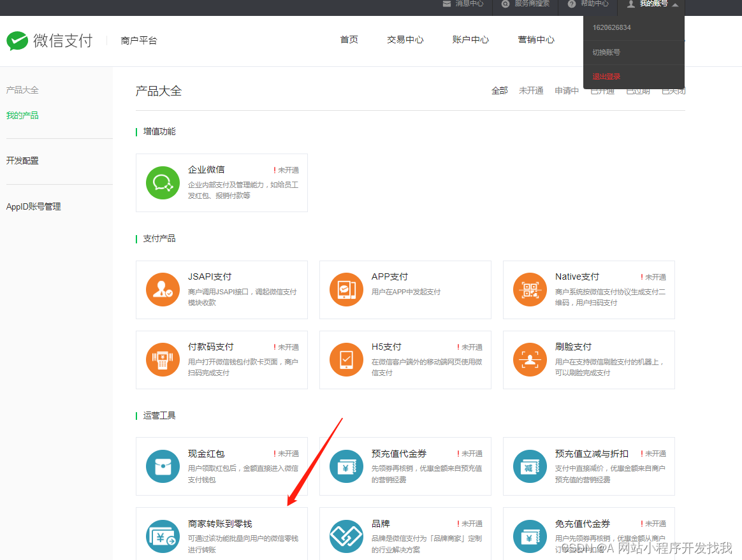Click 未开通 status on 付款码支付 card
This screenshot has height=560, width=742.
tap(286, 347)
